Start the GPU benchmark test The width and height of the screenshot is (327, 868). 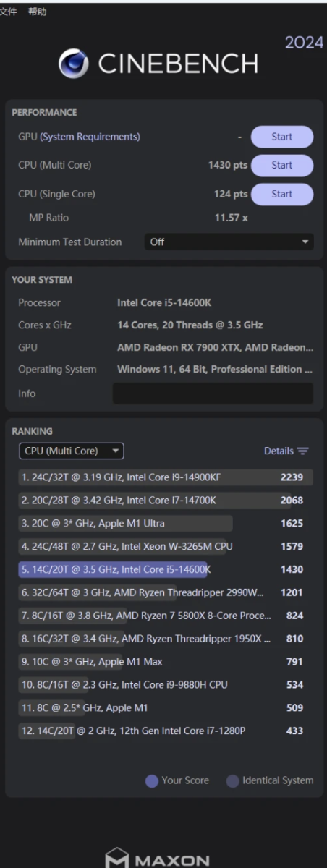tap(282, 137)
